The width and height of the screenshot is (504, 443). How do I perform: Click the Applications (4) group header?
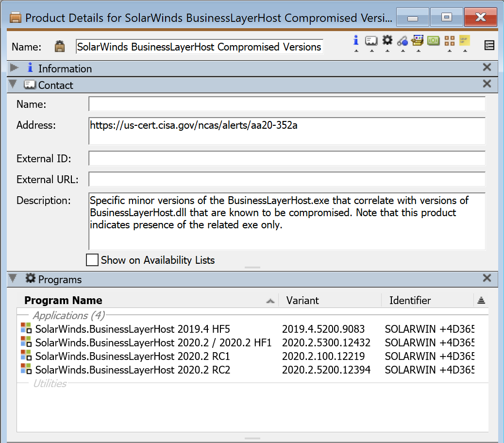(x=69, y=315)
